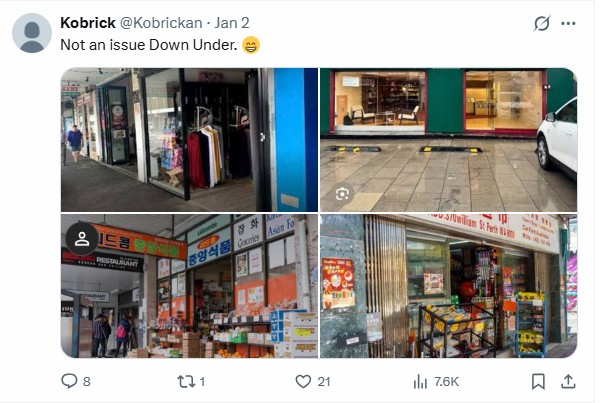Open the Korean grocery storefront photo
This screenshot has height=403, width=603.
point(189,286)
